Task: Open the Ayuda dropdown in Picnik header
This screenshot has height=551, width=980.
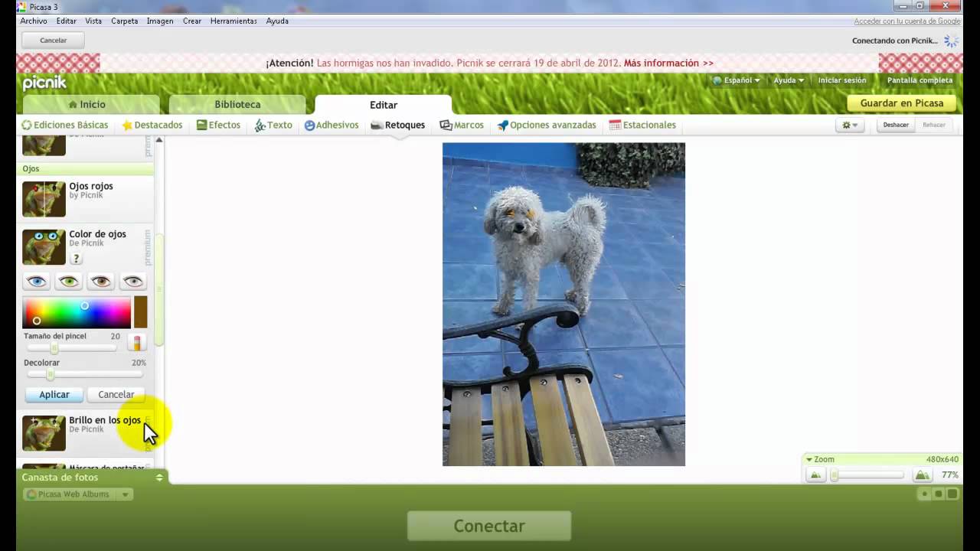Action: point(789,80)
